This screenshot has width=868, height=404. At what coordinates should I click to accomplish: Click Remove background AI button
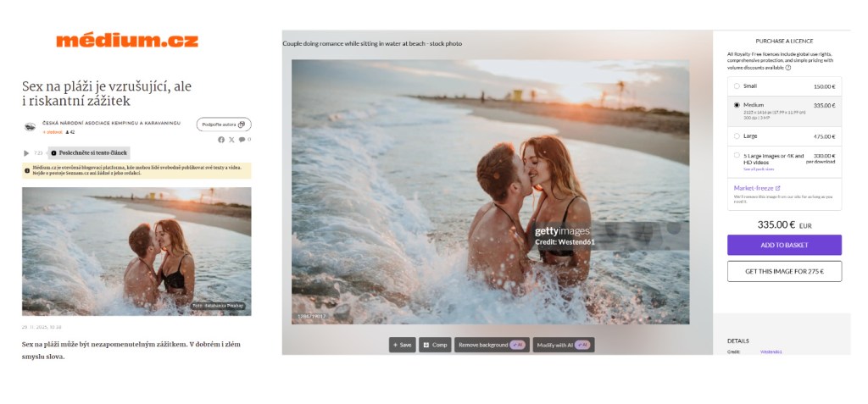click(x=492, y=345)
